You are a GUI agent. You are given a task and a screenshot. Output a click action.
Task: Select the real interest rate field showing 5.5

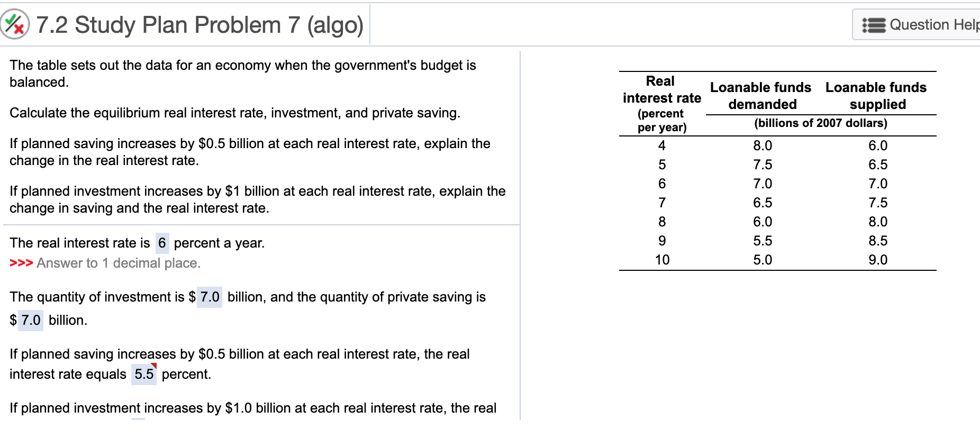(143, 374)
